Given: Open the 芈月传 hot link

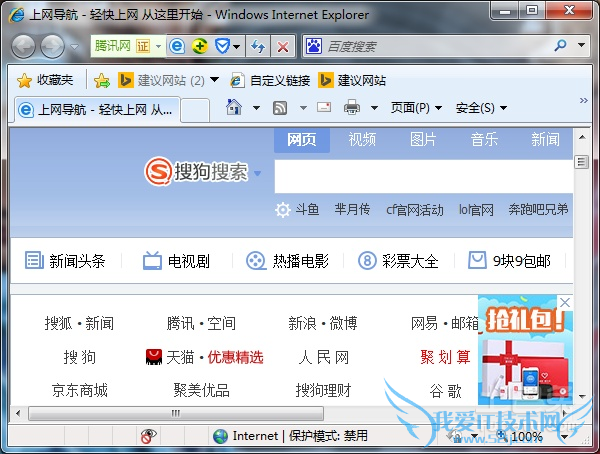Looking at the screenshot, I should click(x=352, y=209).
